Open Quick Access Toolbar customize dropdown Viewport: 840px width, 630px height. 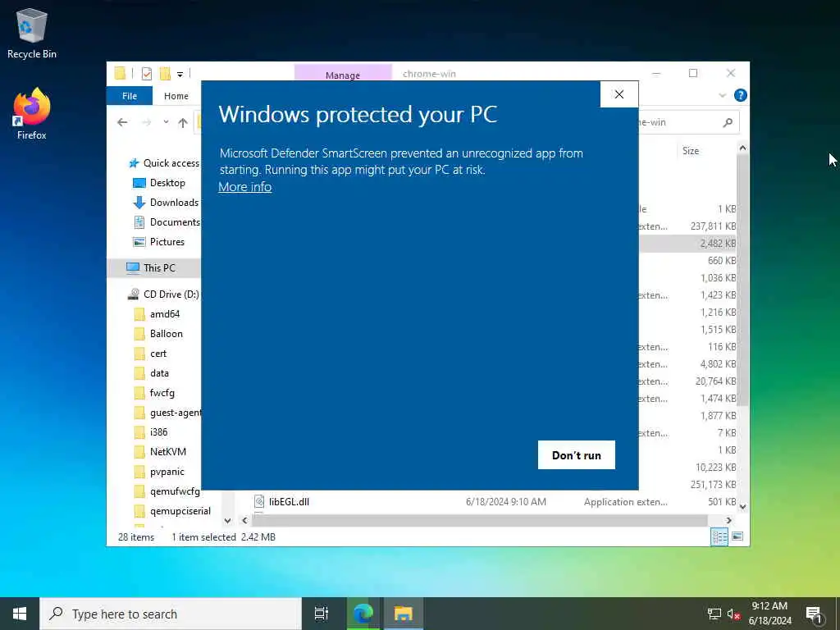[x=180, y=74]
